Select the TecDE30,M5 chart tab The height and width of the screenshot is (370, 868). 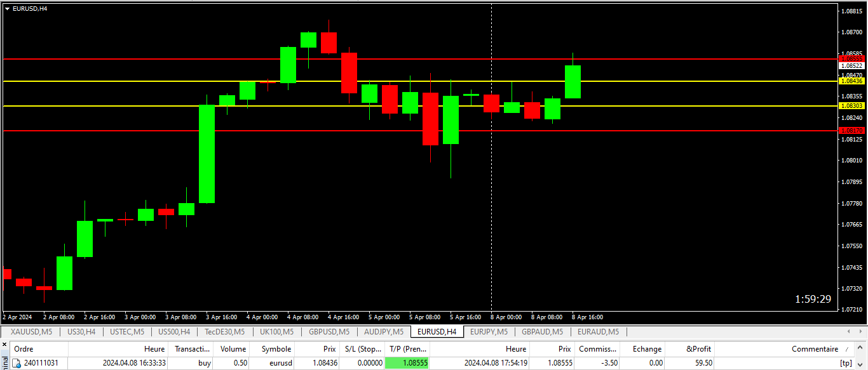pyautogui.click(x=225, y=332)
